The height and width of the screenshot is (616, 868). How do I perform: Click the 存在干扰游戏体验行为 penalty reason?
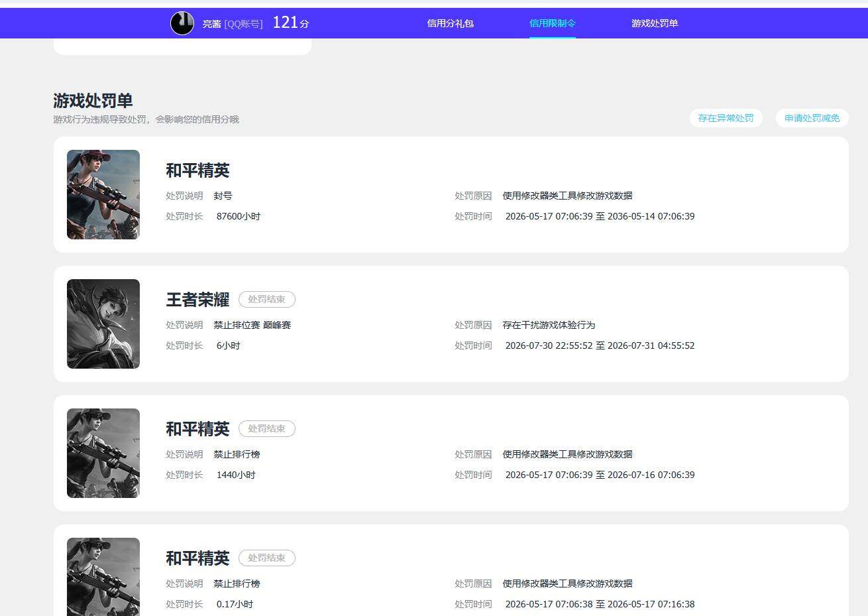[x=549, y=325]
